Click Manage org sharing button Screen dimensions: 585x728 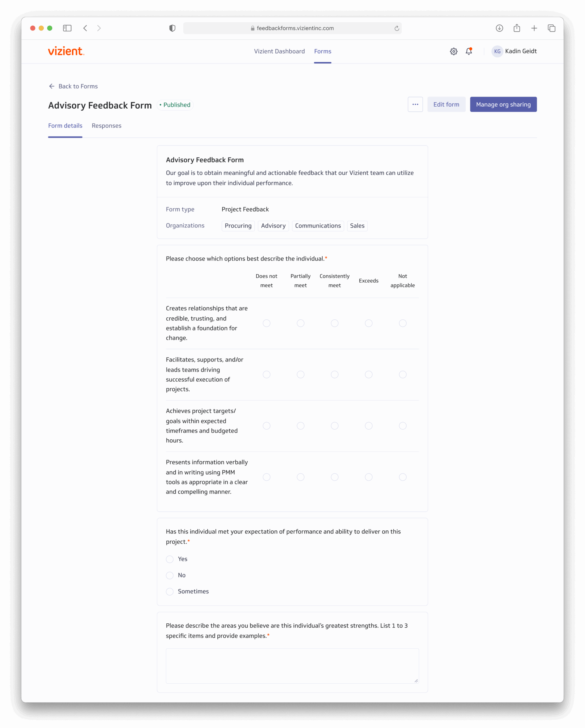point(503,104)
